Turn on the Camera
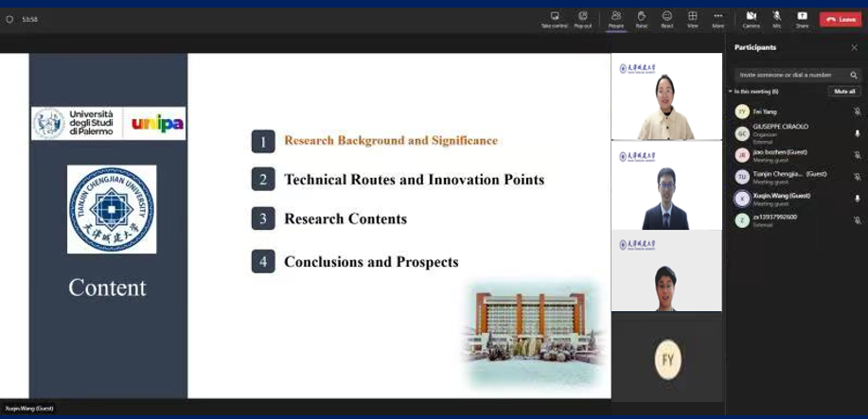Viewport: 868px width, 419px height. pyautogui.click(x=751, y=17)
